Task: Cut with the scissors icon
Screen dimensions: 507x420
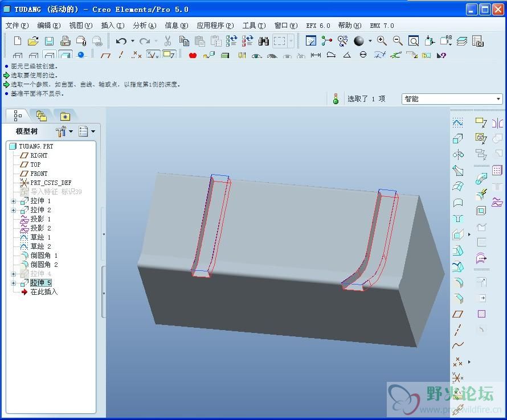Action: coord(167,41)
